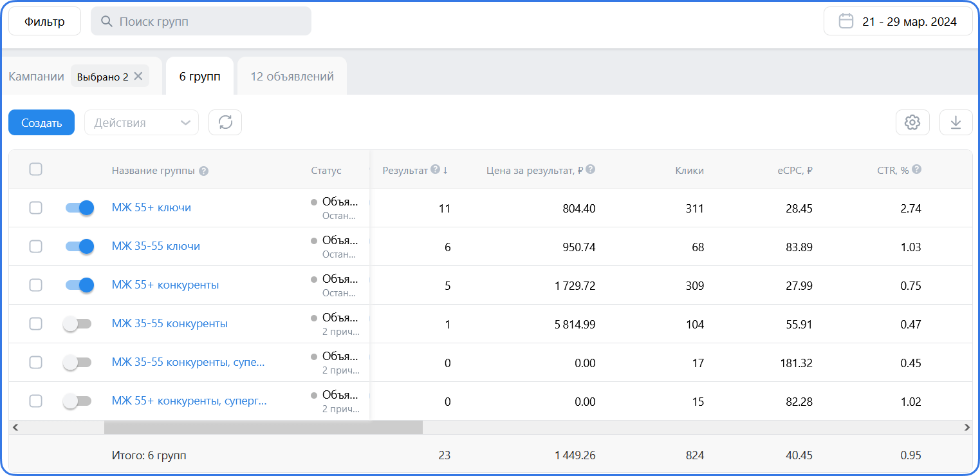Click the horizontal scrollbar thumb of the table

pos(263,427)
